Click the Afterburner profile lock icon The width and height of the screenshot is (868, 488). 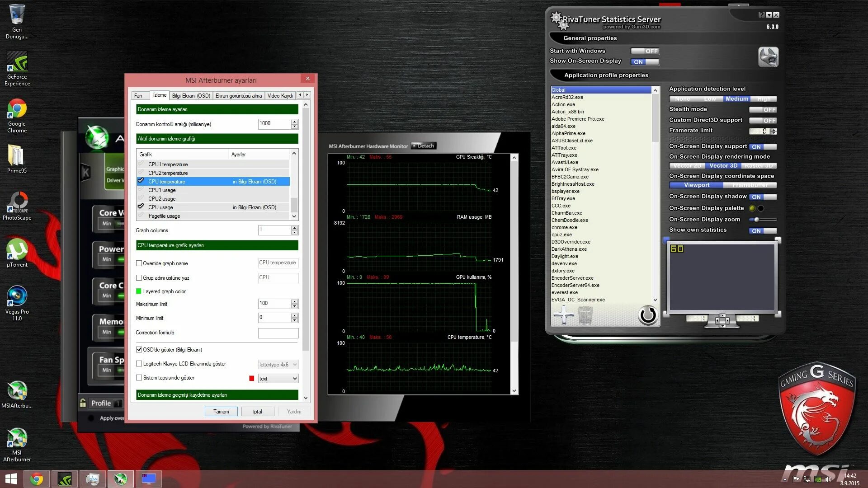[x=83, y=403]
